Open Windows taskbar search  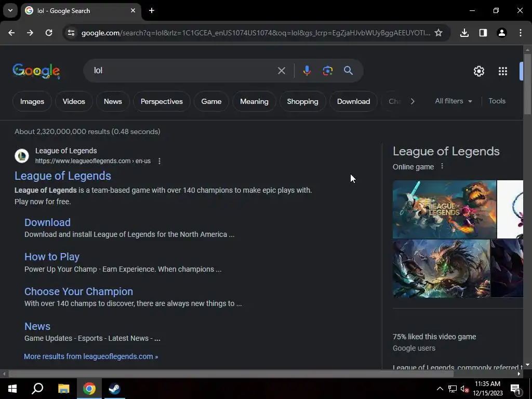point(37,389)
